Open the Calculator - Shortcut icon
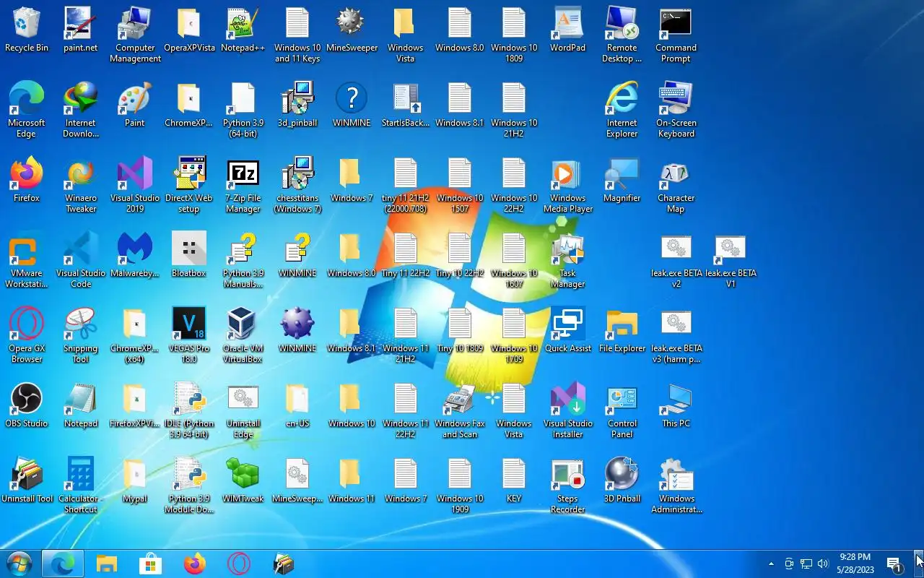 [x=81, y=486]
